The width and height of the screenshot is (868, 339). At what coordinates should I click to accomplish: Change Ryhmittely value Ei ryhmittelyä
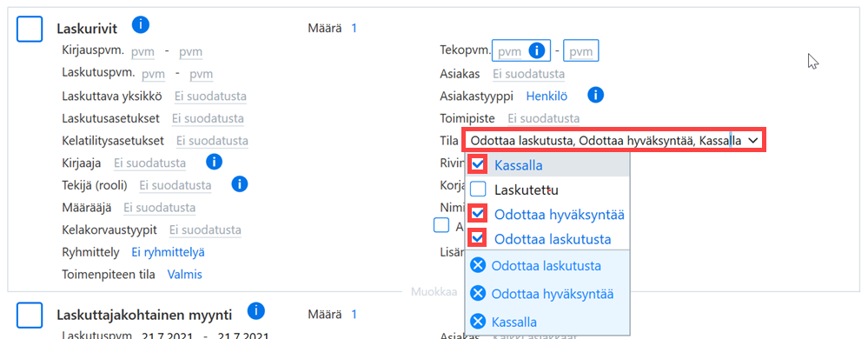tap(168, 252)
